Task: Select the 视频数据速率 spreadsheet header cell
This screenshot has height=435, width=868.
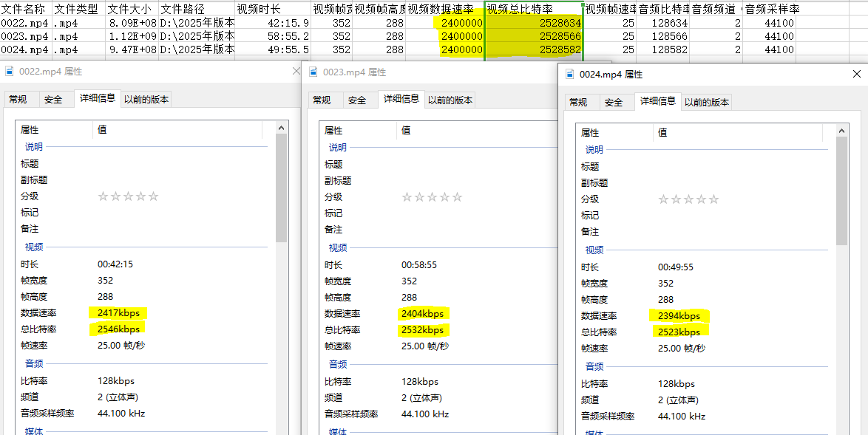Action: pyautogui.click(x=446, y=9)
